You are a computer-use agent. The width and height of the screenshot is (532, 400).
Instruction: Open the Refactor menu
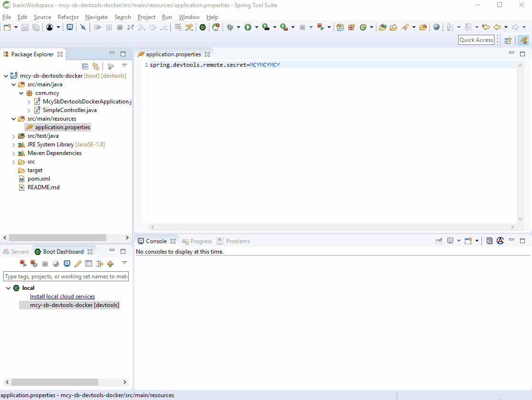pyautogui.click(x=68, y=17)
